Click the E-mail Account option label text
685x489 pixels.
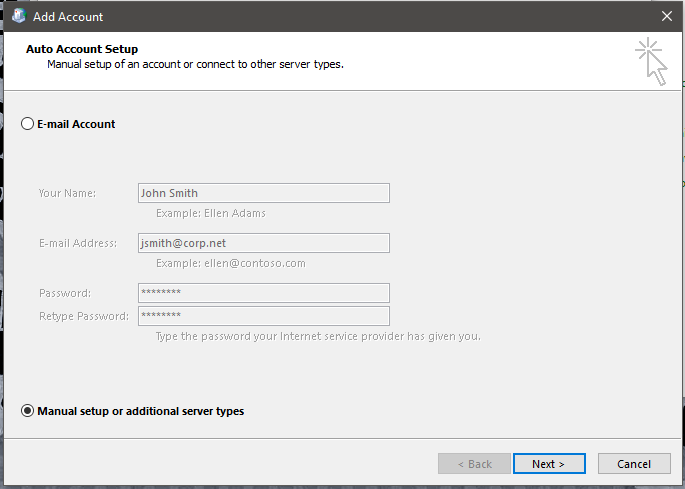76,124
